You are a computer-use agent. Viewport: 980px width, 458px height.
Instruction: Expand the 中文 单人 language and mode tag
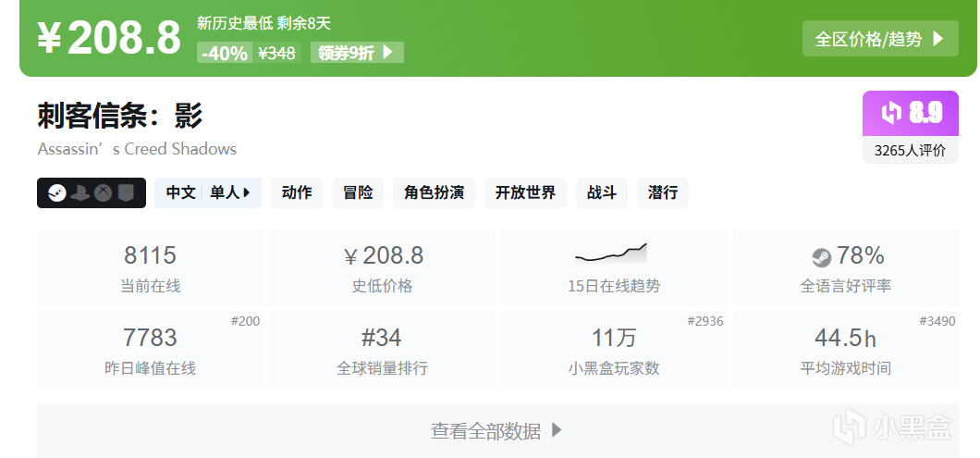(x=207, y=192)
